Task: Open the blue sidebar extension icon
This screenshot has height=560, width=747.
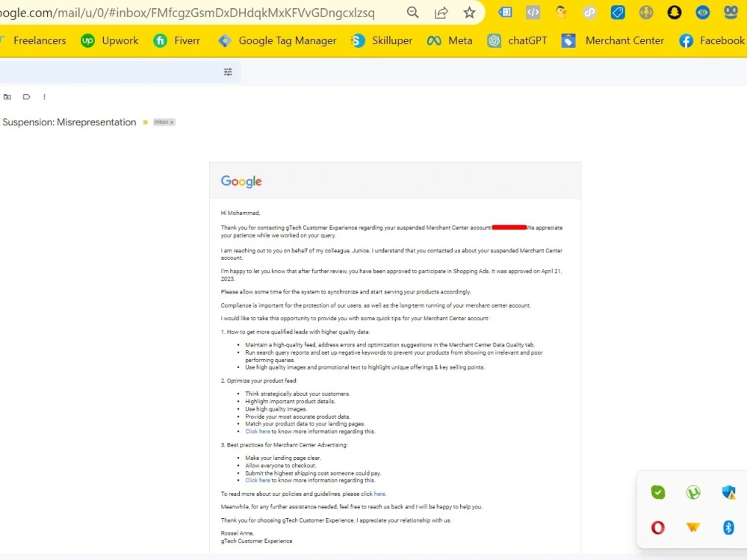Action: (505, 13)
